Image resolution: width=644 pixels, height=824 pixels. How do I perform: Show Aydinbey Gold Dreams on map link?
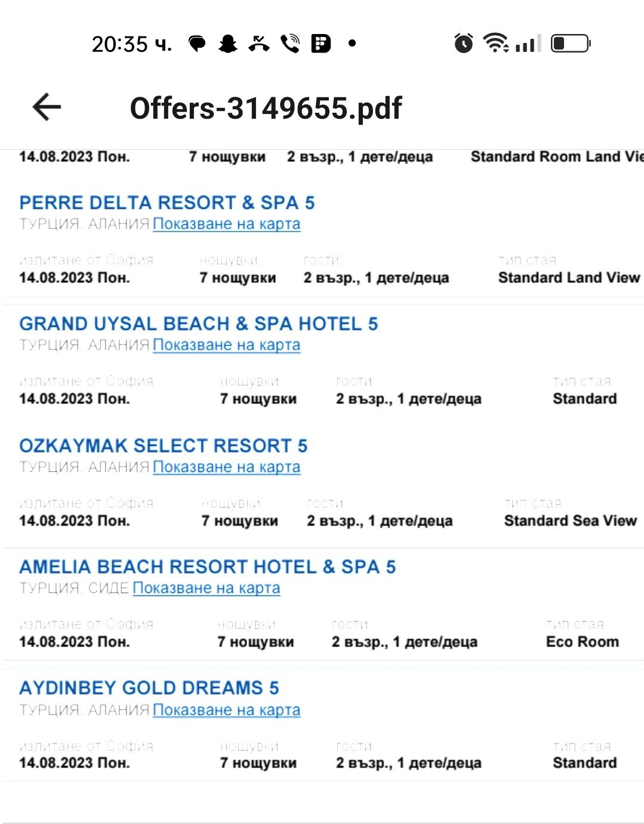pyautogui.click(x=227, y=711)
